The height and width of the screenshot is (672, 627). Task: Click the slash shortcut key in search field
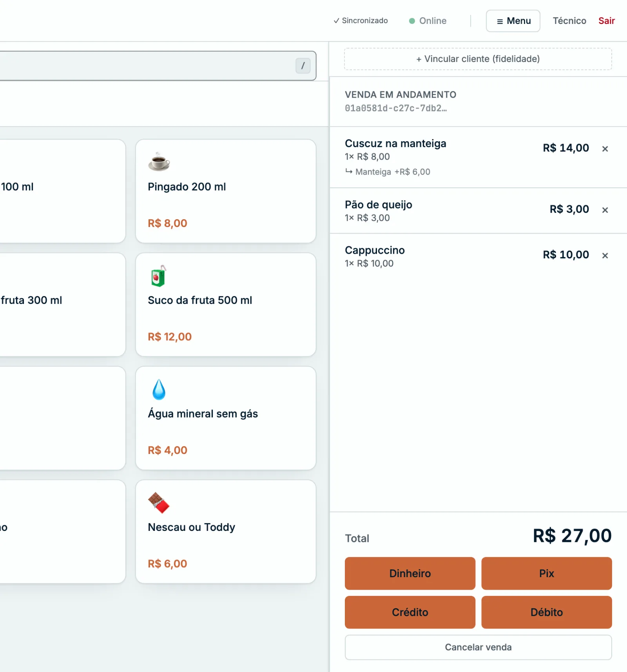click(x=303, y=65)
